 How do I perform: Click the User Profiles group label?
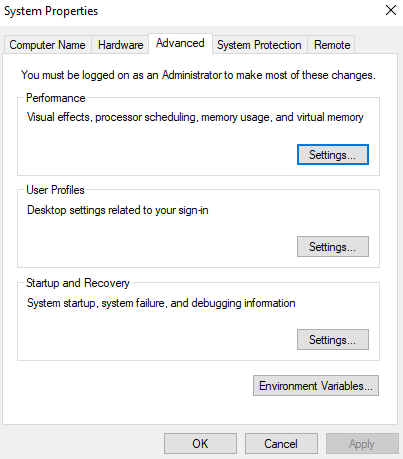pos(55,190)
